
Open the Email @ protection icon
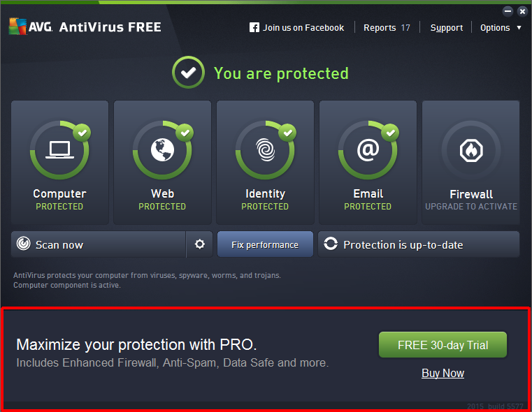coord(368,149)
